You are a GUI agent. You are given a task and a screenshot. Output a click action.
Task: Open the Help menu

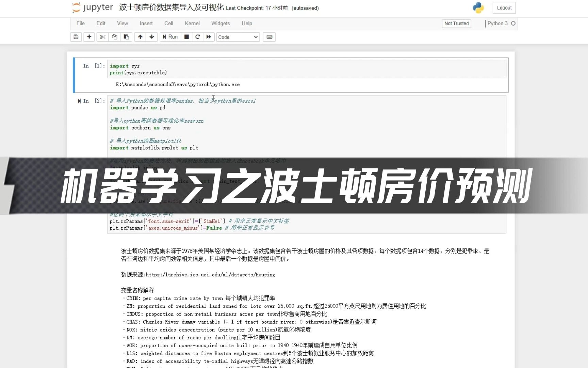pyautogui.click(x=247, y=24)
